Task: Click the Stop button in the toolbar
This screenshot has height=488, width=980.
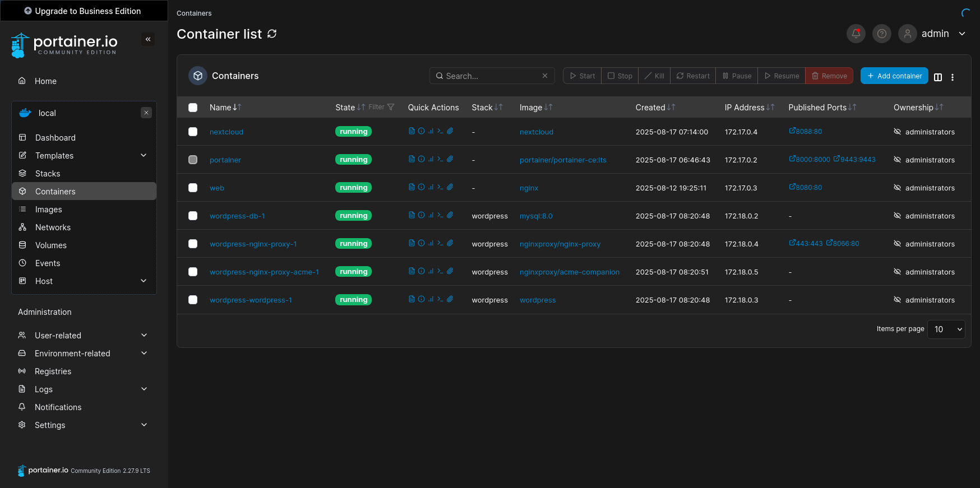Action: [620, 76]
